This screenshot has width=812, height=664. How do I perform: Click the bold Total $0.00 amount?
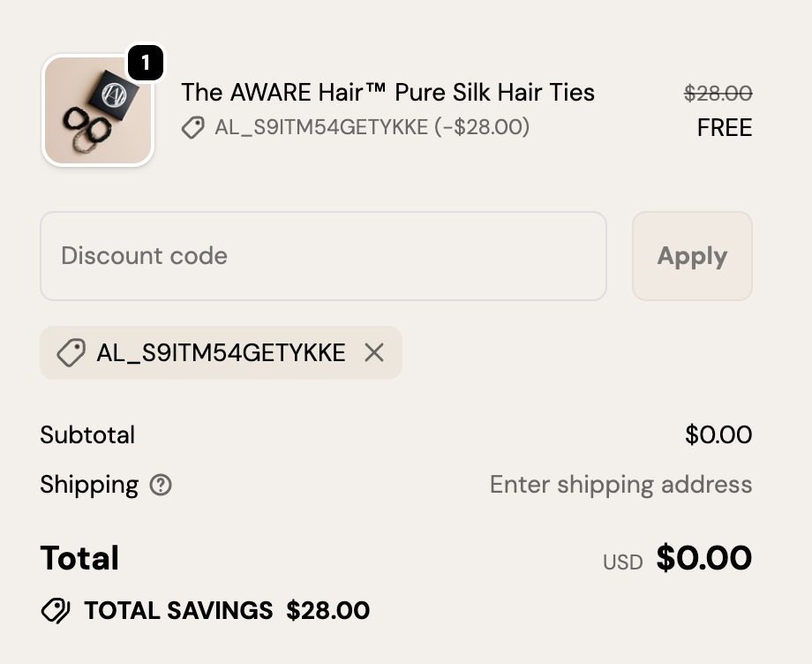click(703, 557)
